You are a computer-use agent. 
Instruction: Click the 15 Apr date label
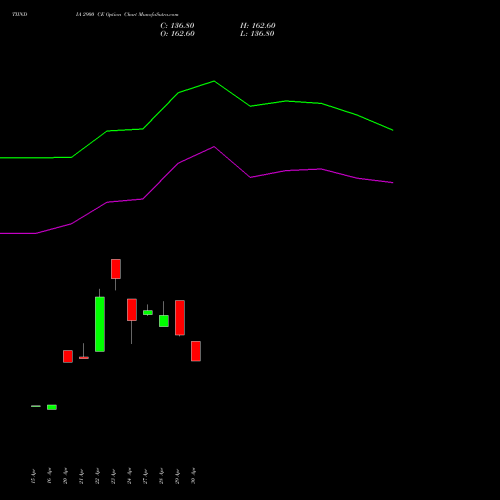[33, 476]
